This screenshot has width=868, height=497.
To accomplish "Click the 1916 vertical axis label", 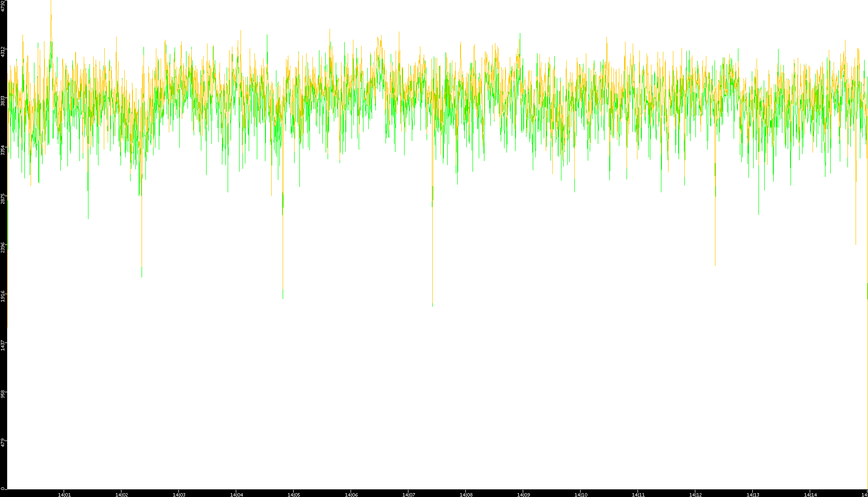I will pos(3,296).
